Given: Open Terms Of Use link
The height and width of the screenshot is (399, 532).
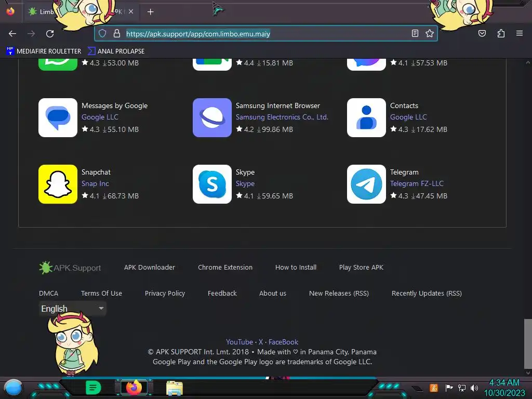Looking at the screenshot, I should (x=101, y=294).
